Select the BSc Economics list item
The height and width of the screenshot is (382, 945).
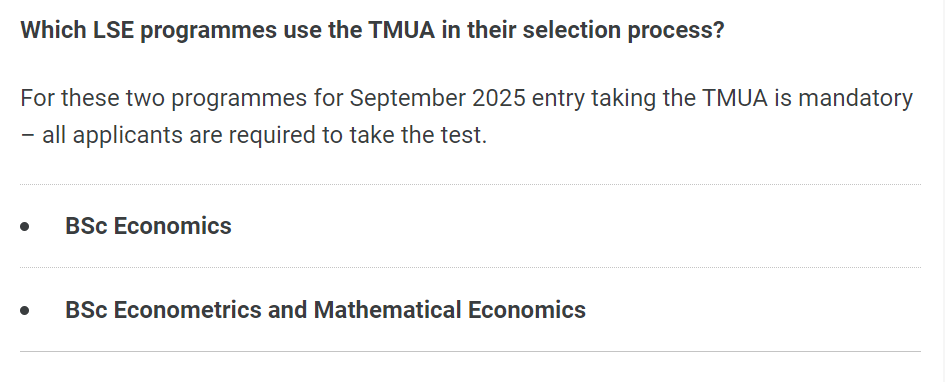tap(148, 226)
